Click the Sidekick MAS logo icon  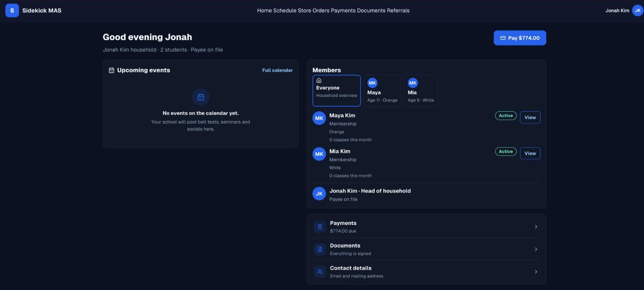coord(12,10)
